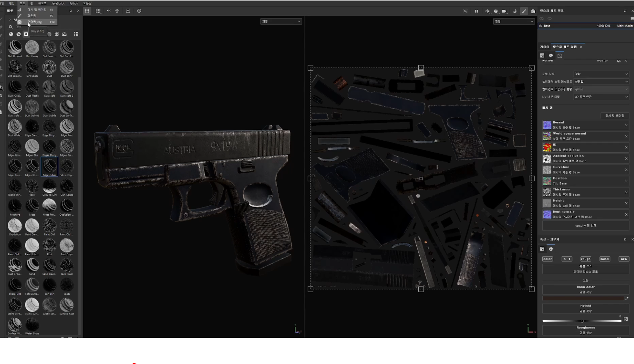Switch the asset browser to grid view icon
Viewport: 634px width, 364px height.
[76, 34]
